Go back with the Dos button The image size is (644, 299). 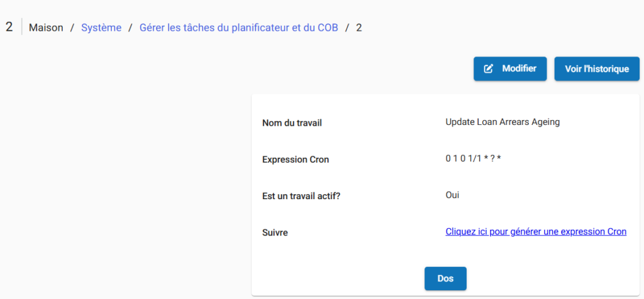click(445, 279)
